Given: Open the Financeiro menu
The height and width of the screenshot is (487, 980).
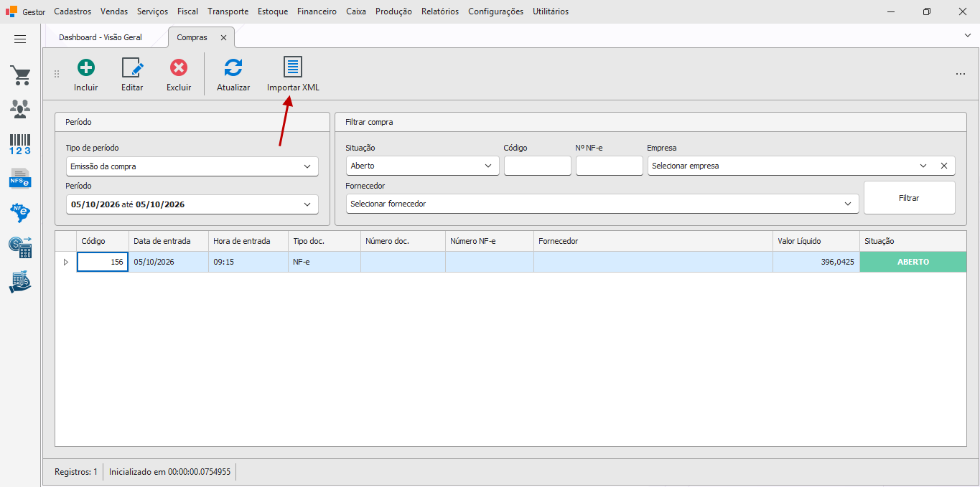Looking at the screenshot, I should point(317,11).
